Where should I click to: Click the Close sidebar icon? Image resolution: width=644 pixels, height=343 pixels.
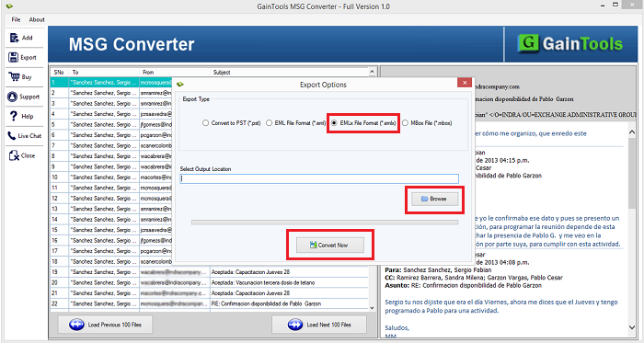(x=14, y=155)
